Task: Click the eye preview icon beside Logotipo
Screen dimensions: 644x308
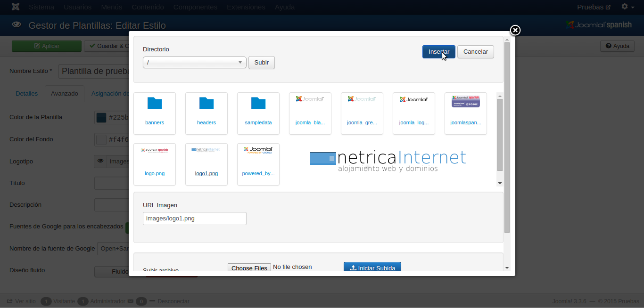Action: (100, 162)
